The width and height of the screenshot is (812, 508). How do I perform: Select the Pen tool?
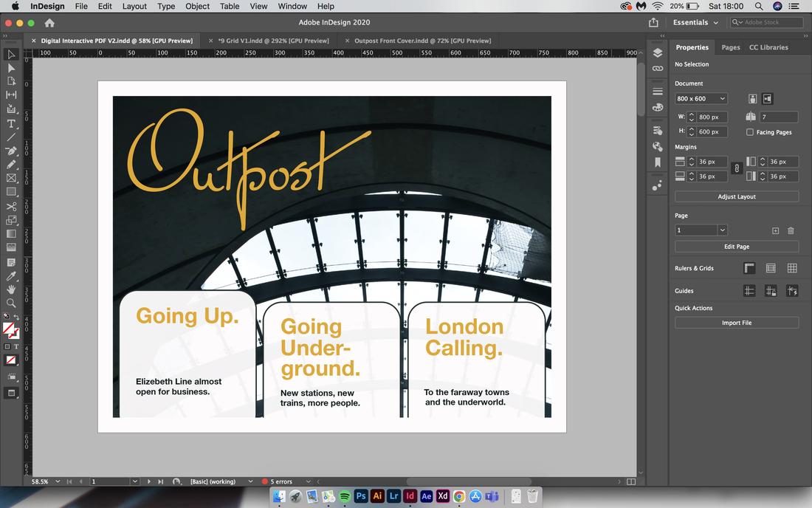click(x=11, y=151)
